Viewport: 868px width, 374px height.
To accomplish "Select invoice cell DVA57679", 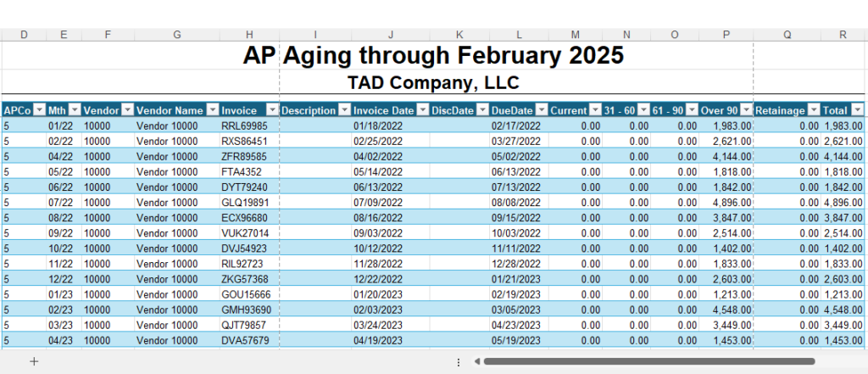I will pyautogui.click(x=249, y=340).
